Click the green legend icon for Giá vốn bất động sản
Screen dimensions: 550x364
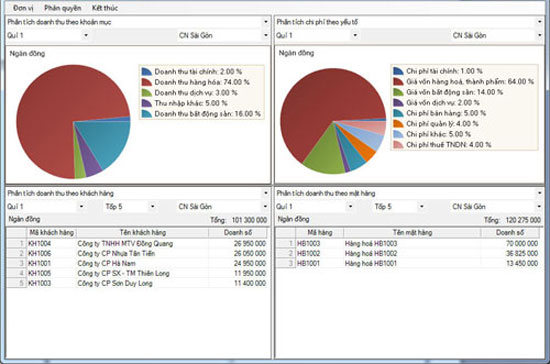click(398, 92)
